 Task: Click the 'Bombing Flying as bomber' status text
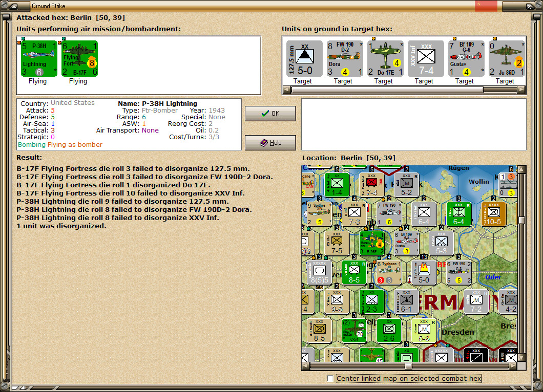[x=60, y=145]
